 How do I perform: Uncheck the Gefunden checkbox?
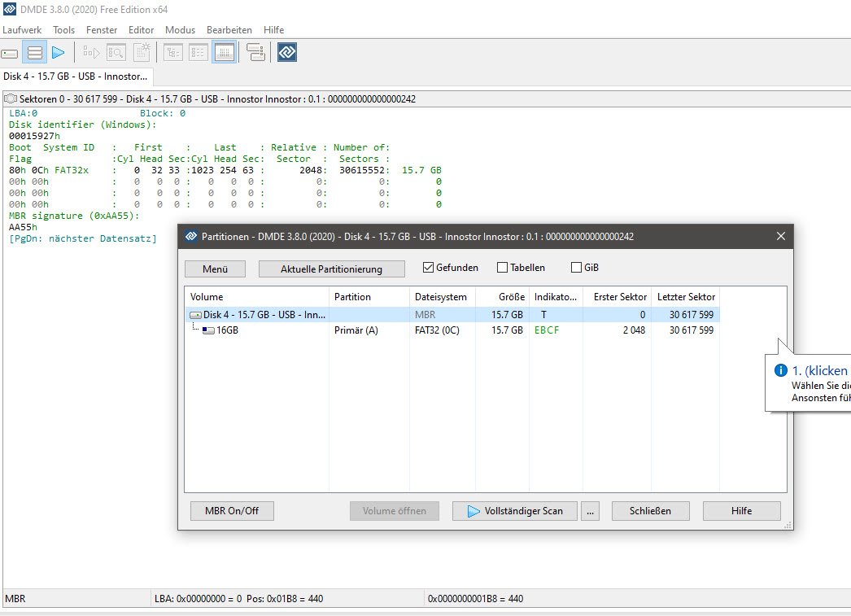(428, 268)
